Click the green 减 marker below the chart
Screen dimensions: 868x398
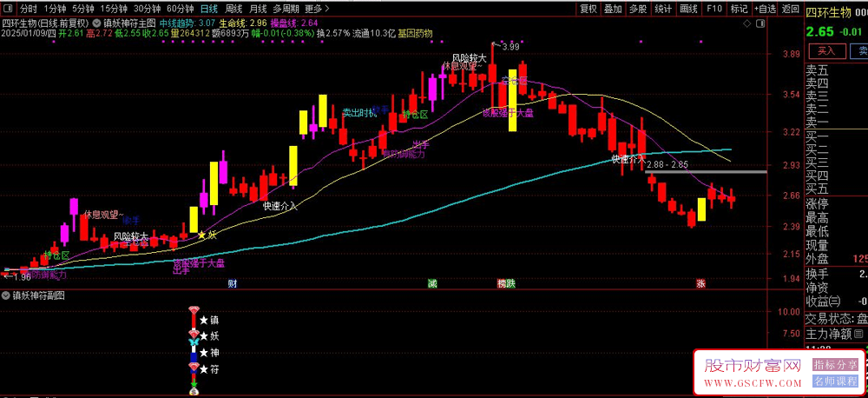[431, 284]
